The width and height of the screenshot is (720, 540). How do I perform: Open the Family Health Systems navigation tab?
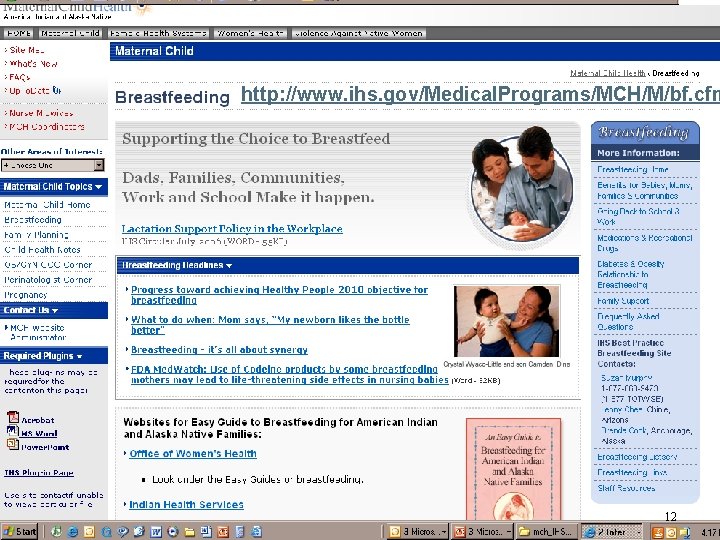coord(158,34)
